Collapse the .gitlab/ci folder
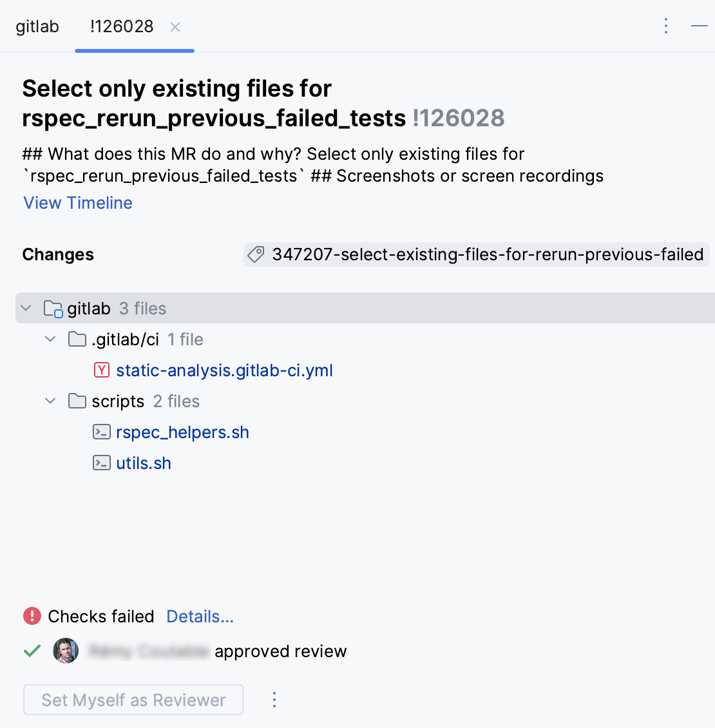This screenshot has height=728, width=715. coord(50,339)
